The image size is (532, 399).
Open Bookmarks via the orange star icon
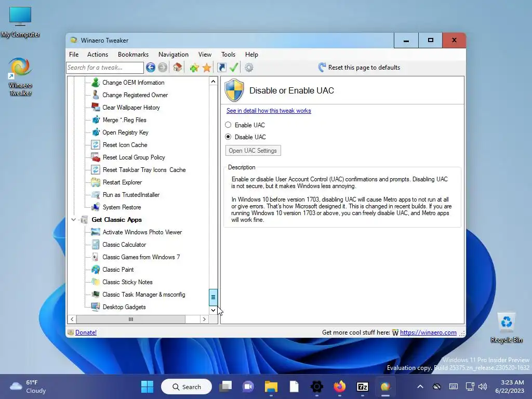click(207, 68)
